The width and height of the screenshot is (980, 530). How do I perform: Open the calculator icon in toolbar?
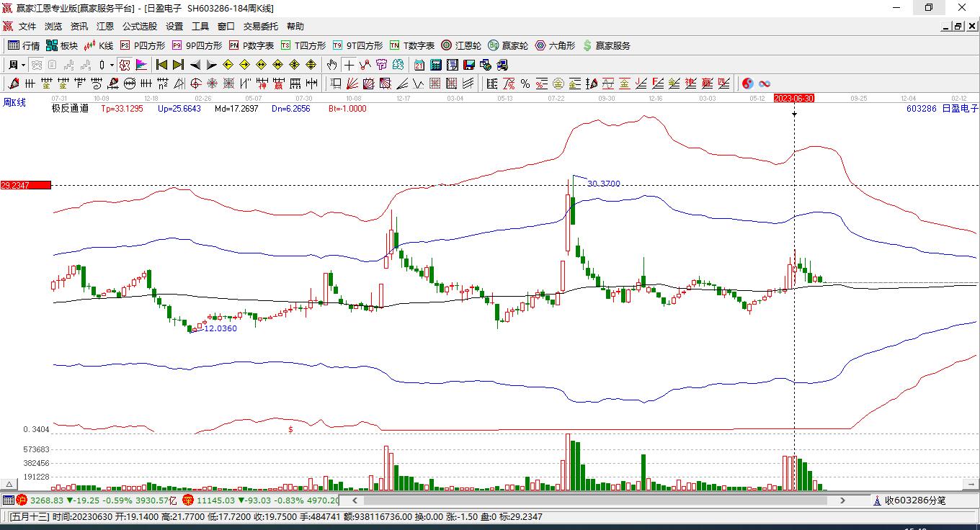tap(435, 65)
